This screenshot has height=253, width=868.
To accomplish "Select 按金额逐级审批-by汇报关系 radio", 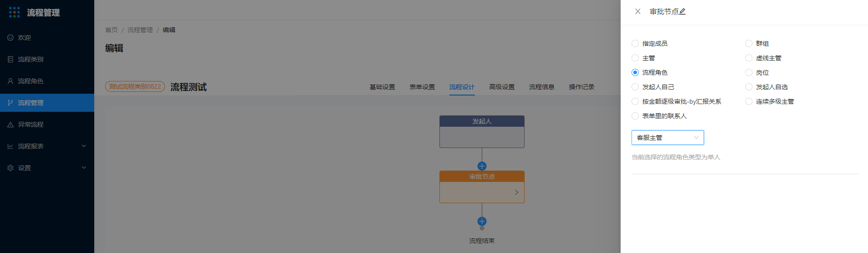I will (x=635, y=101).
